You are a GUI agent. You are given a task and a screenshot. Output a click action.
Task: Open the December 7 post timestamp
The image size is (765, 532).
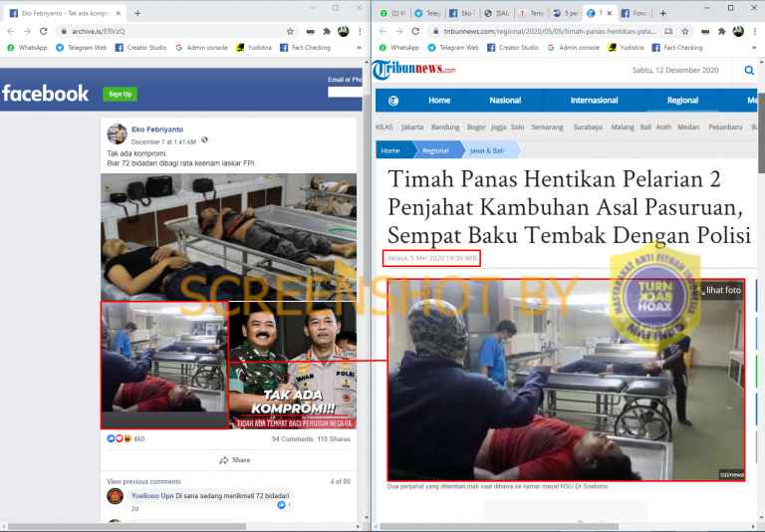tap(163, 142)
